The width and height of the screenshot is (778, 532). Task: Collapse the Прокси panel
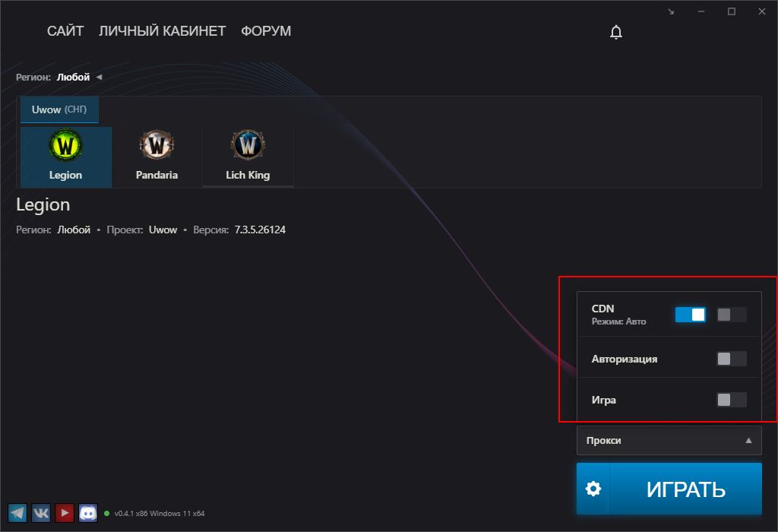tap(669, 440)
